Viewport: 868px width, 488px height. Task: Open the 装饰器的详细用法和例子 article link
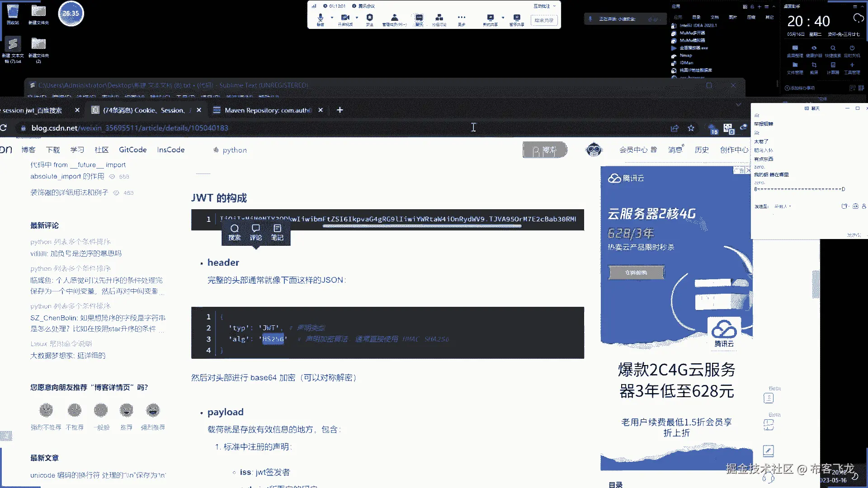(69, 192)
